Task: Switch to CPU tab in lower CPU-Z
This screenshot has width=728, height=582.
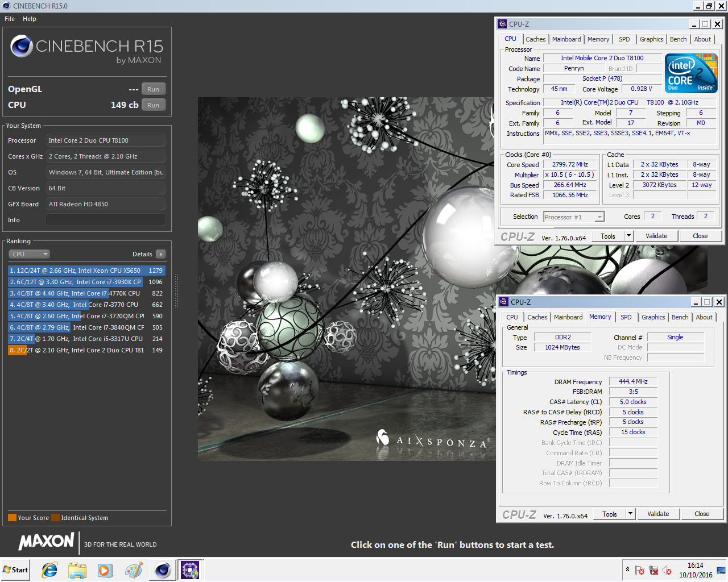Action: [512, 317]
